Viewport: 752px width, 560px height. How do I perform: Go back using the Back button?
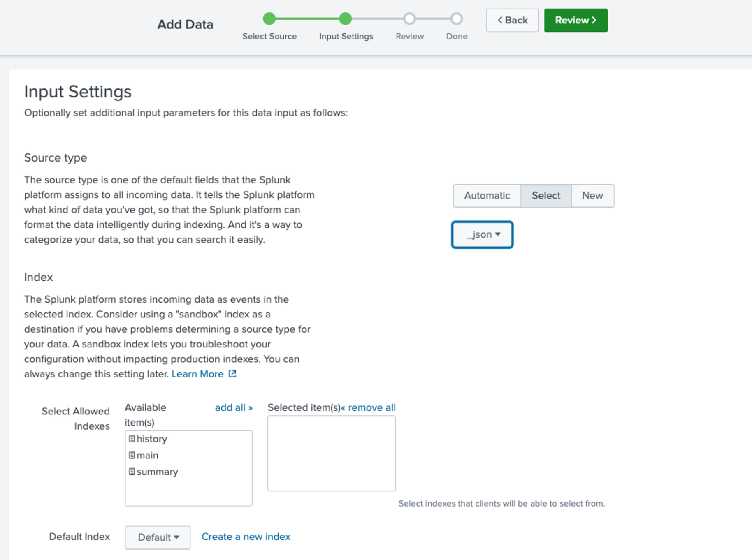[512, 21]
